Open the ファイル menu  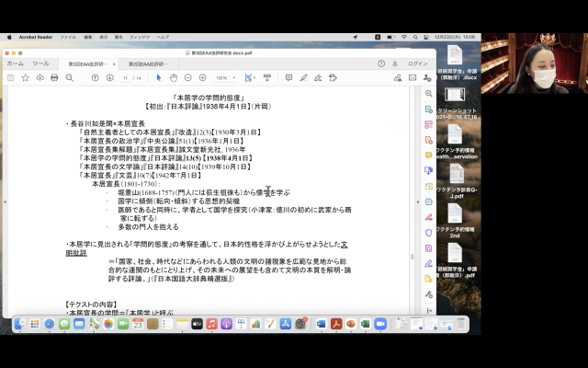[68, 37]
